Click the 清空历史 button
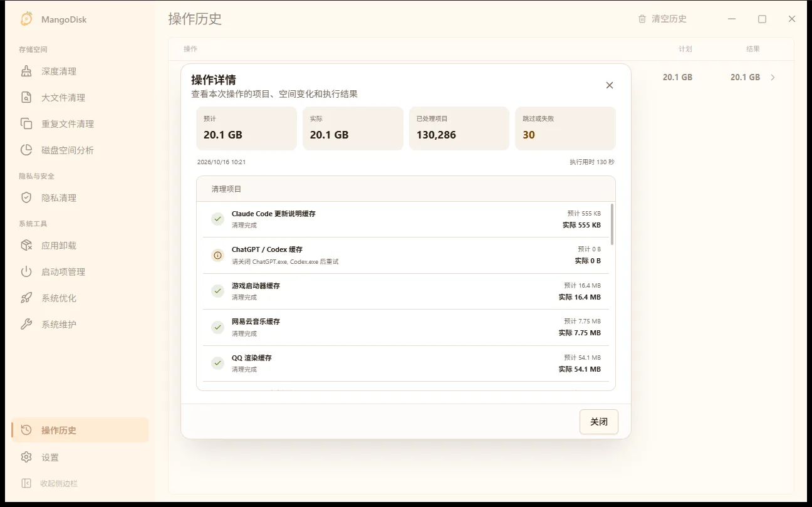This screenshot has height=507, width=812. (x=662, y=19)
